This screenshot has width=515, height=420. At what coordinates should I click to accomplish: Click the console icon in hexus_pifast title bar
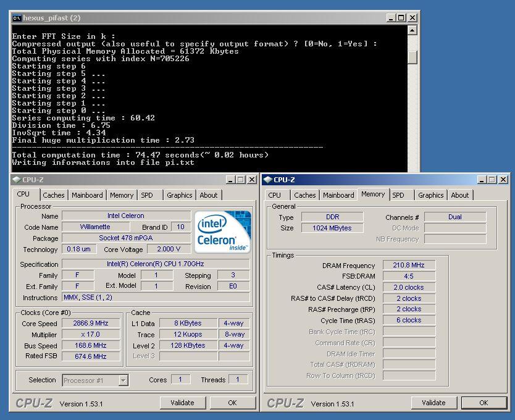tap(17, 18)
